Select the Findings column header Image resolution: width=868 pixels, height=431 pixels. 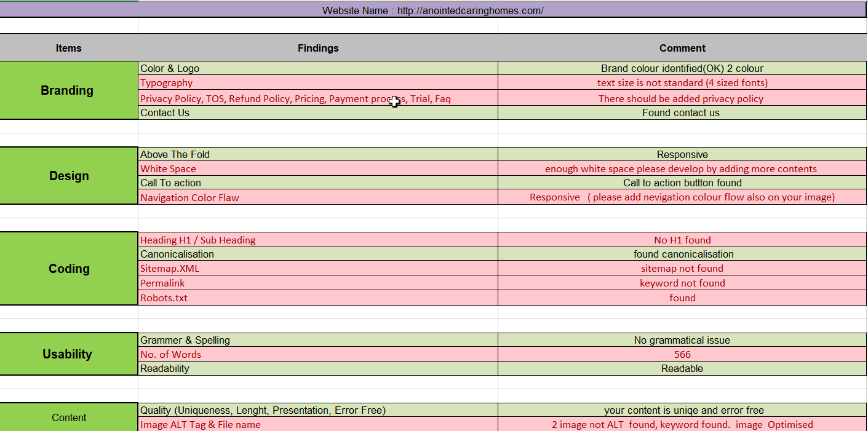(317, 48)
